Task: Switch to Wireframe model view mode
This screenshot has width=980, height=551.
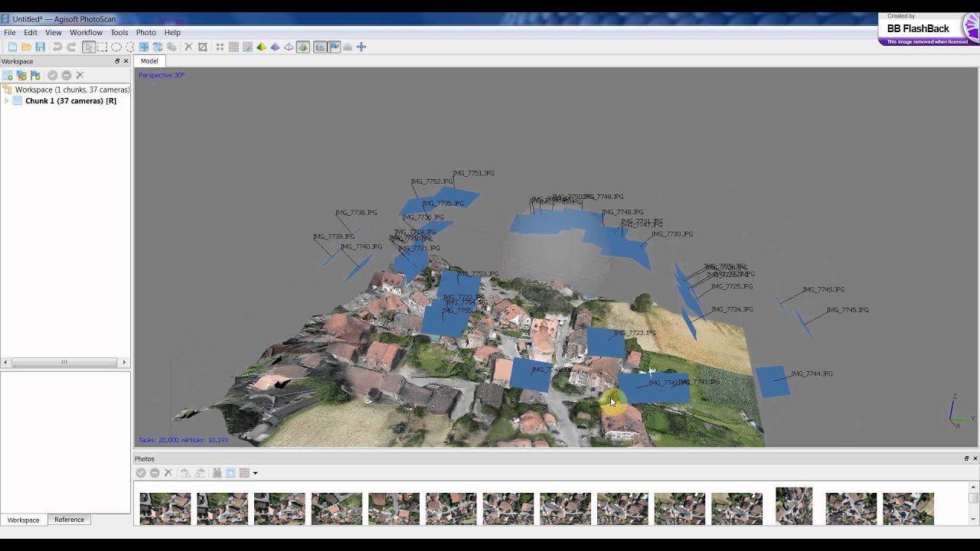Action: click(x=289, y=47)
